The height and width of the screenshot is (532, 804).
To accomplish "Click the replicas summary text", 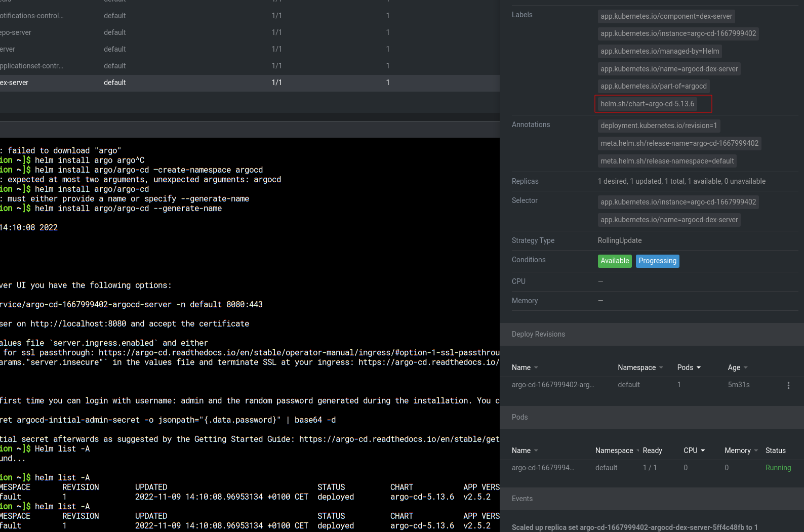I will 681,181.
